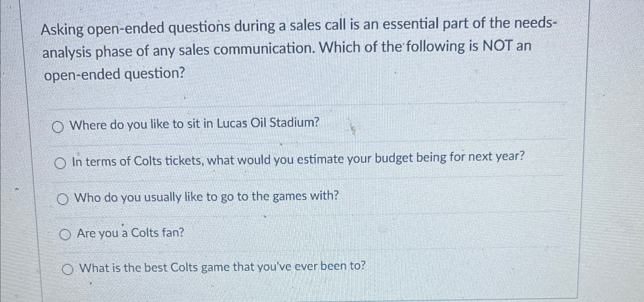Click the 'Asking open-ended questions' question heading line
644x302 pixels.
pyautogui.click(x=298, y=27)
